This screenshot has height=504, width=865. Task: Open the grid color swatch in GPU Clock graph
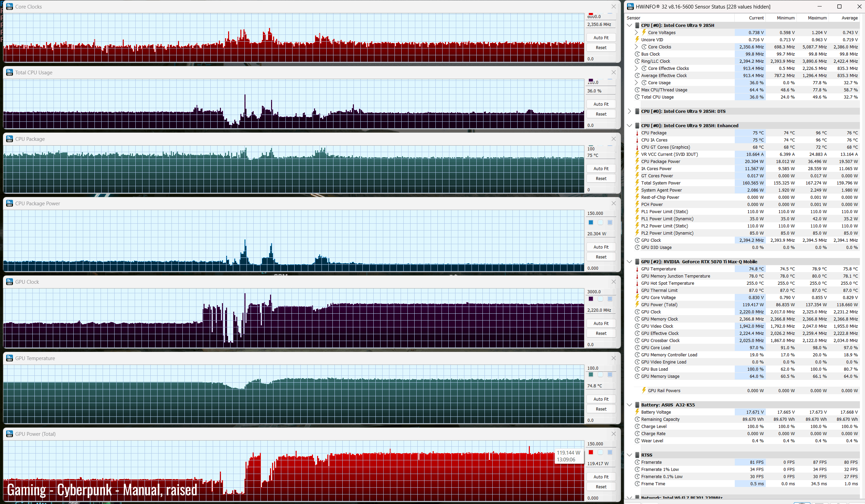610,299
